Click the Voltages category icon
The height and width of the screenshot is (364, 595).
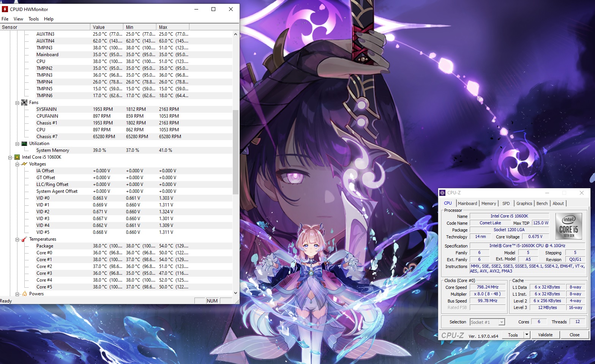coord(24,164)
